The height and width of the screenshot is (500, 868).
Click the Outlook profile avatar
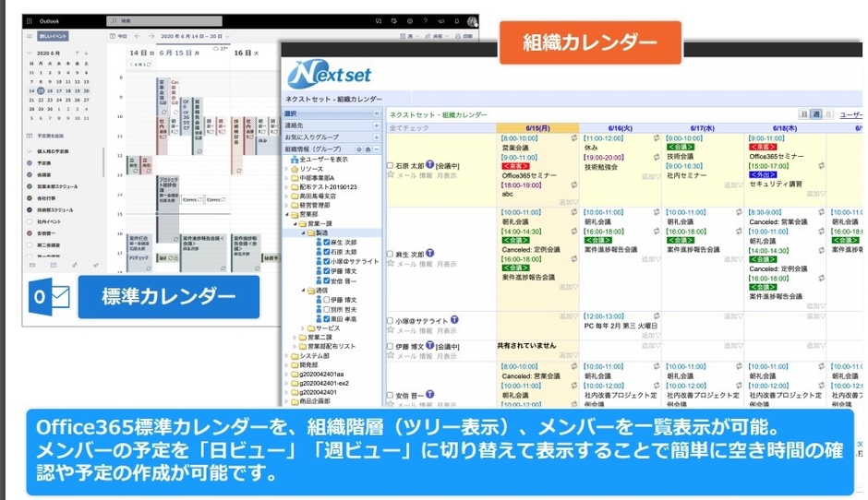coord(472,21)
